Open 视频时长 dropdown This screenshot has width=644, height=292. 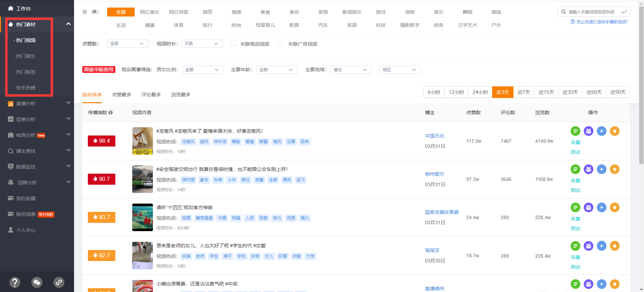[x=202, y=44]
